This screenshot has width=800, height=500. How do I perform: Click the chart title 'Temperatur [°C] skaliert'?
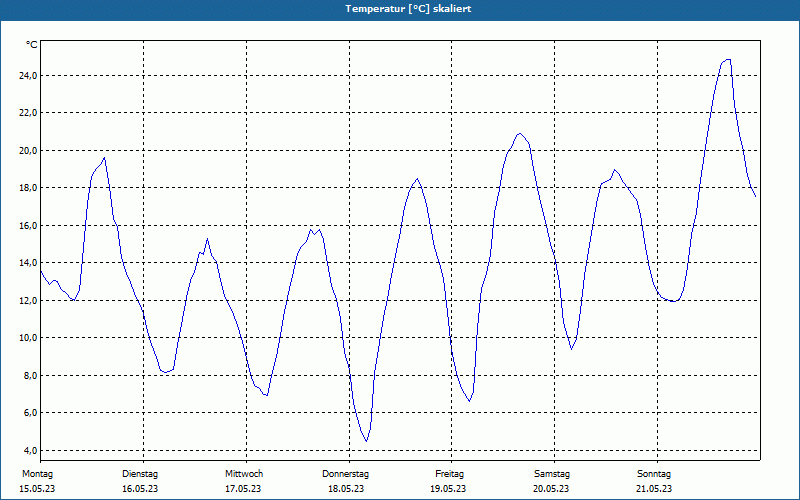pos(408,9)
